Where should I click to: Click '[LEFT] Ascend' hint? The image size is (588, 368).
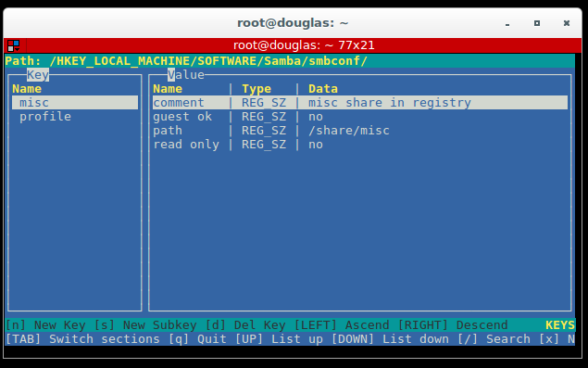[x=342, y=324]
